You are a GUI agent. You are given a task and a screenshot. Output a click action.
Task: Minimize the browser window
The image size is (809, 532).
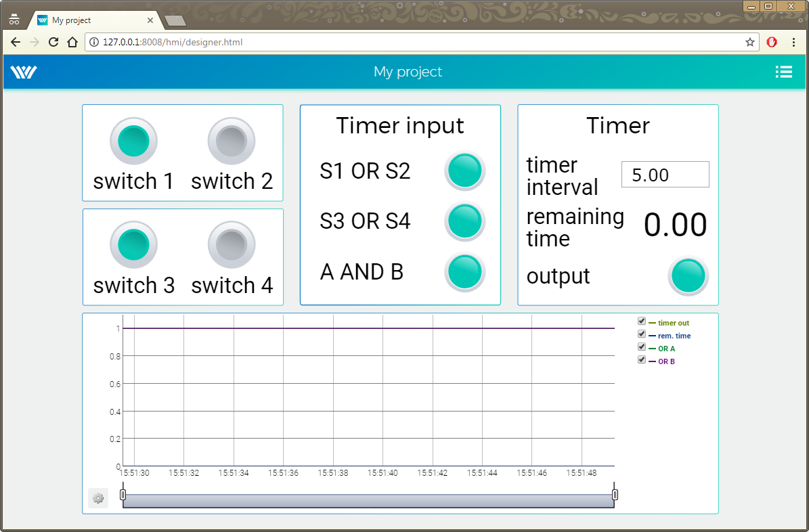coord(751,6)
